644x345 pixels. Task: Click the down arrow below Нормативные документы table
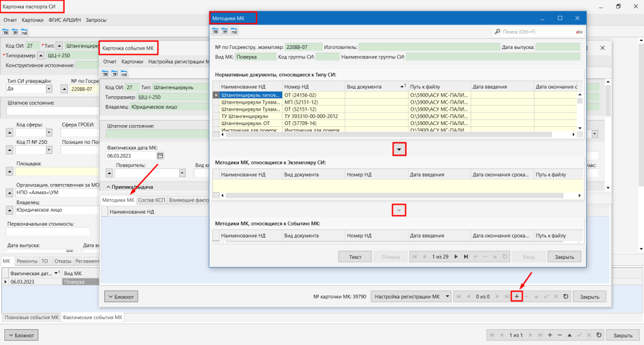[x=399, y=150]
